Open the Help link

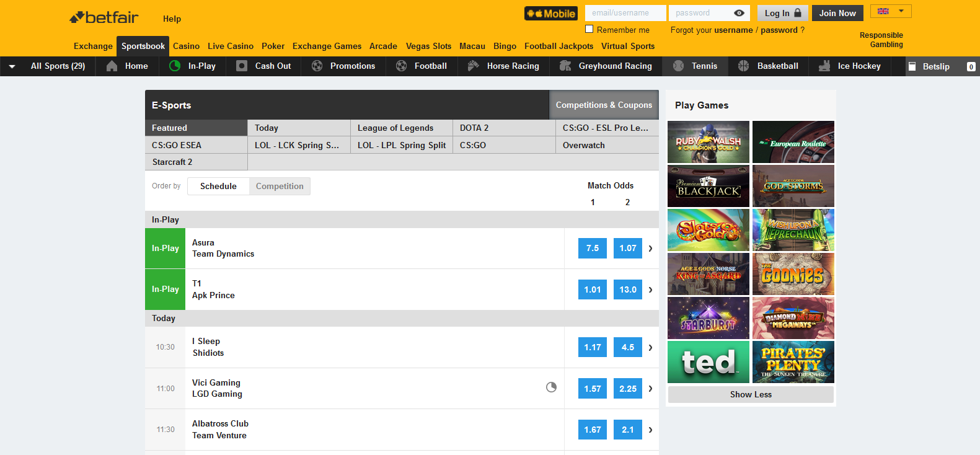(172, 19)
